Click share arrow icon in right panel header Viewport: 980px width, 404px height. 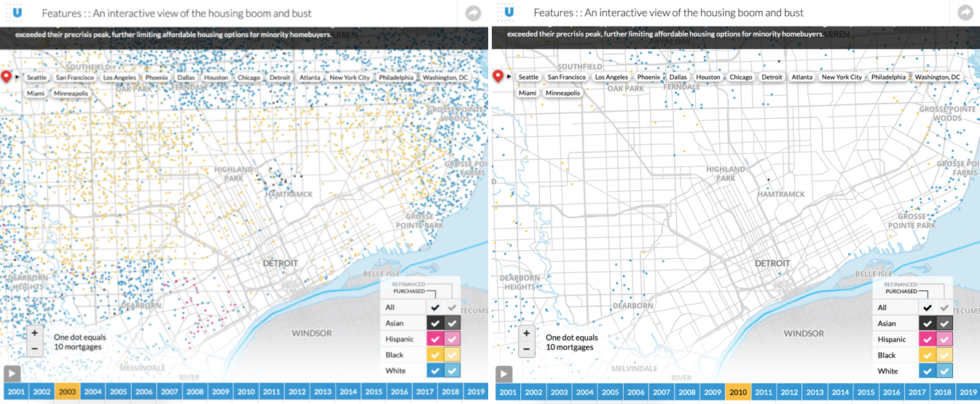(965, 13)
